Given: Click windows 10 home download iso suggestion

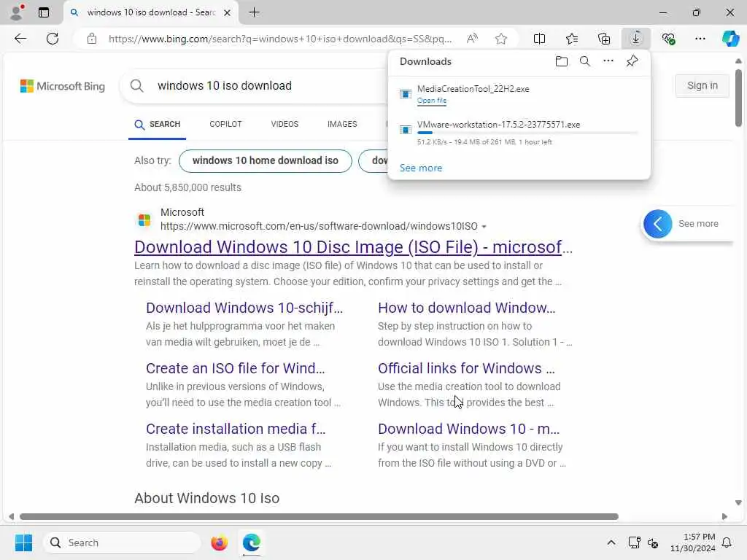Looking at the screenshot, I should click(266, 160).
